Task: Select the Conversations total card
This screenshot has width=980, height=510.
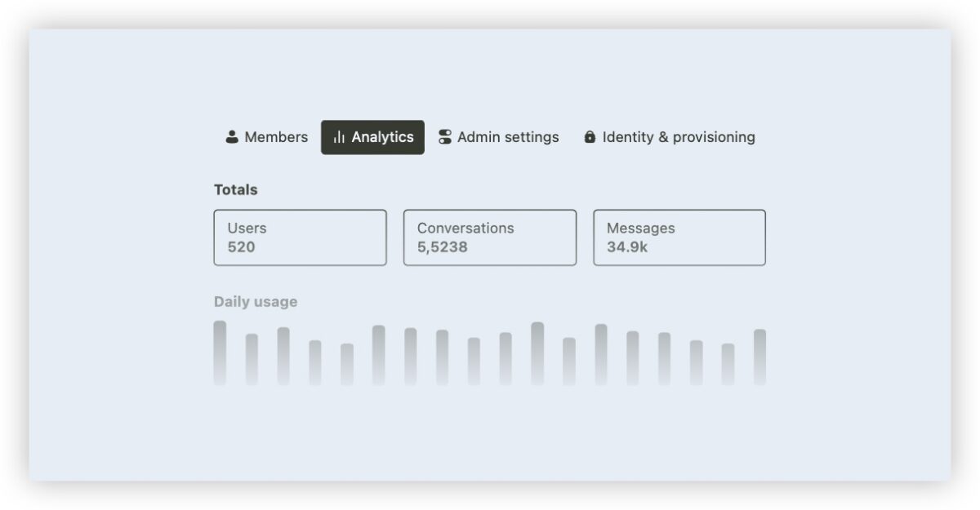Action: [x=490, y=237]
